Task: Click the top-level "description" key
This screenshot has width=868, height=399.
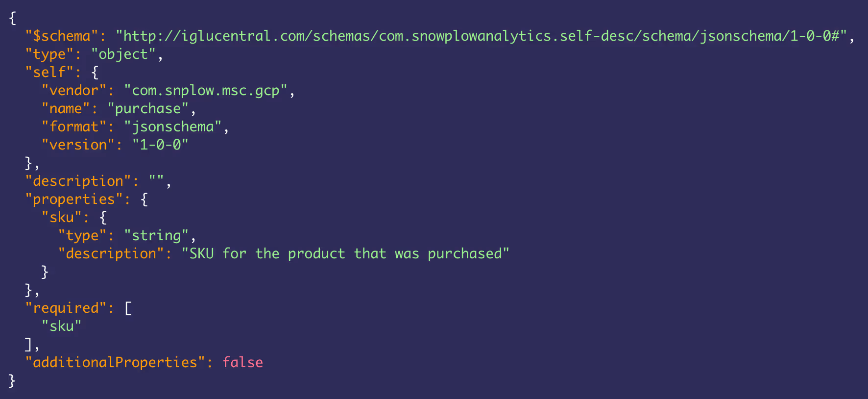Action: click(x=78, y=181)
